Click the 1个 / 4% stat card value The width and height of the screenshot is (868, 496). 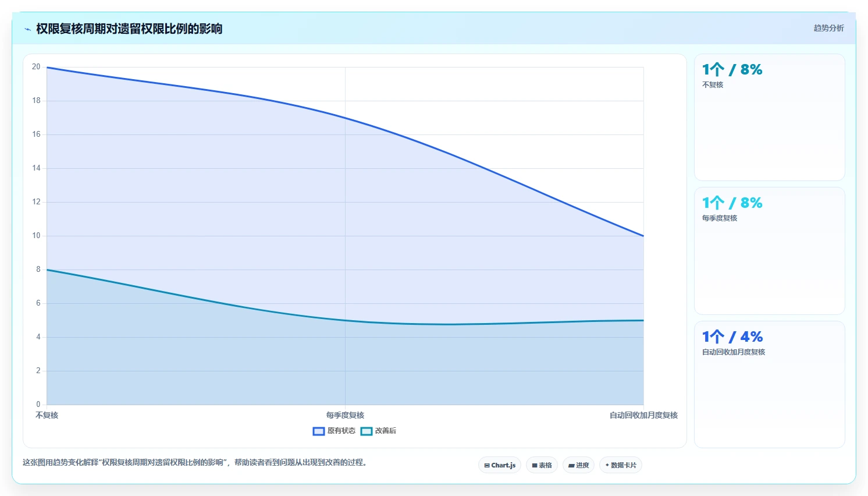732,337
